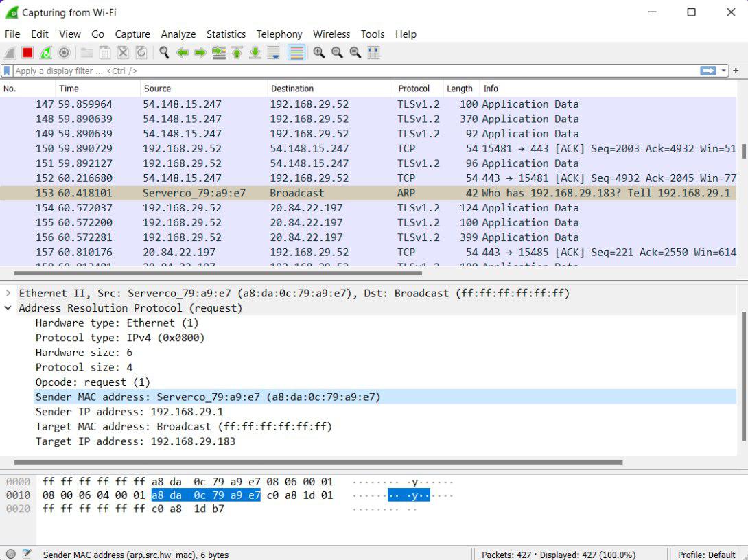Open the Edit menu
The image size is (748, 560).
point(40,34)
